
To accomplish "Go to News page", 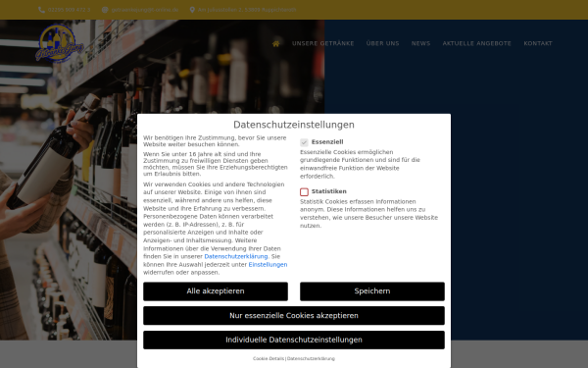I will (420, 43).
